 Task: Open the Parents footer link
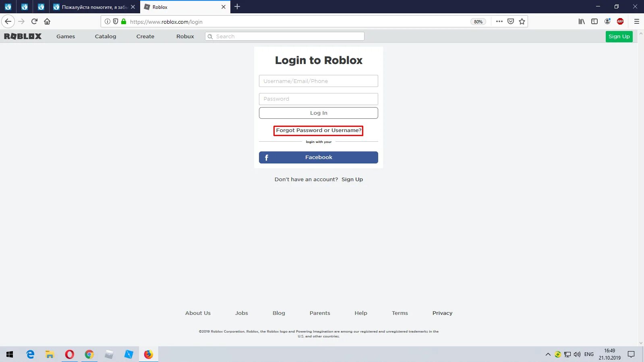(320, 313)
